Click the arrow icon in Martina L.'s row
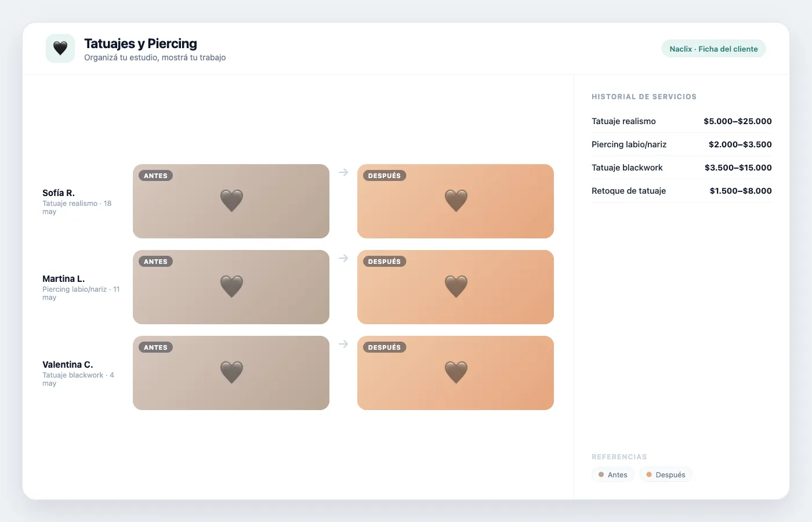The width and height of the screenshot is (812, 522). [343, 258]
